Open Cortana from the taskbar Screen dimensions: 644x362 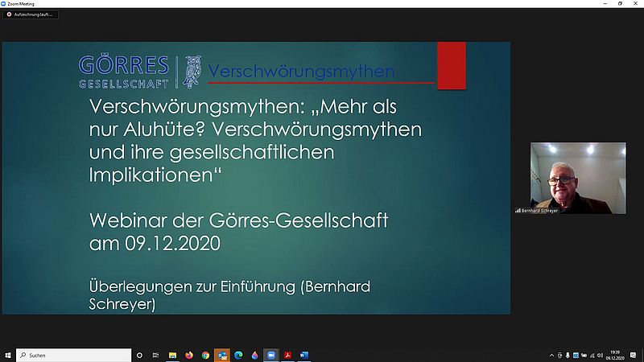(139, 355)
